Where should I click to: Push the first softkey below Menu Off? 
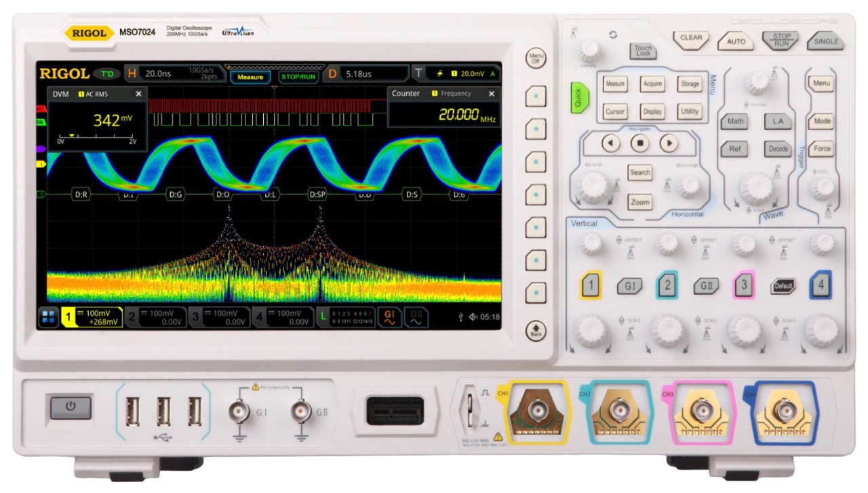coord(536,96)
